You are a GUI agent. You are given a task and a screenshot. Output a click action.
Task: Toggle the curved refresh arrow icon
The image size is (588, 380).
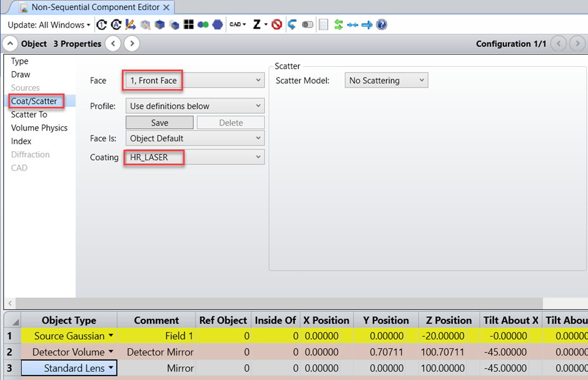[x=292, y=24]
